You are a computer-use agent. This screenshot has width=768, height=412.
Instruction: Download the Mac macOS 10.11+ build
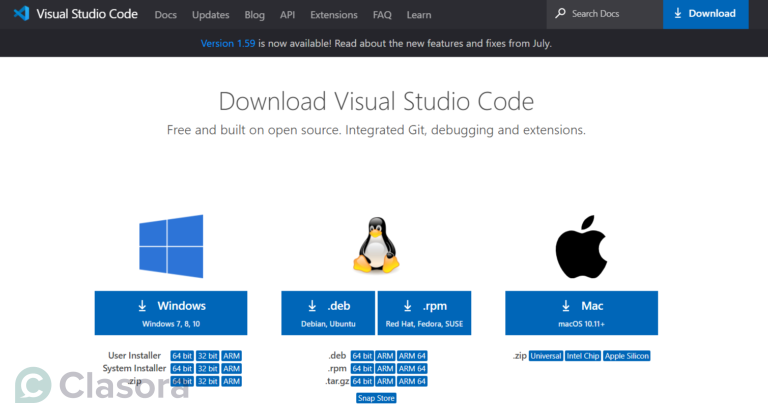(x=581, y=313)
